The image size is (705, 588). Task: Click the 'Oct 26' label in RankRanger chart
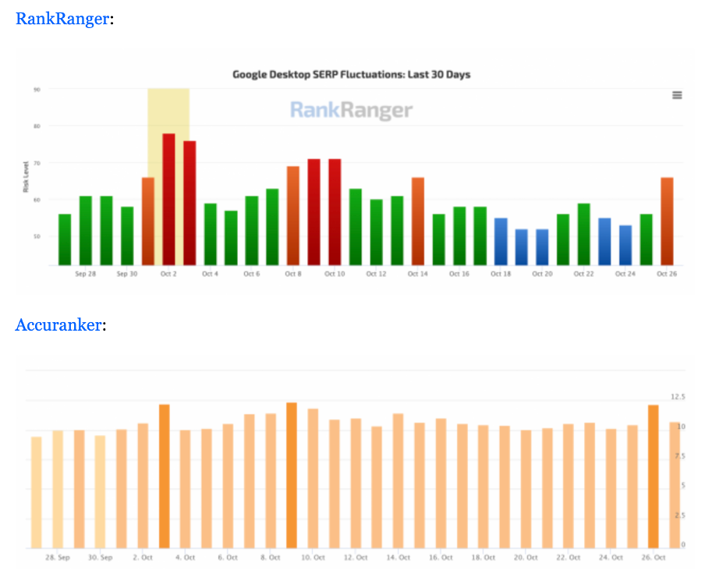pyautogui.click(x=667, y=274)
